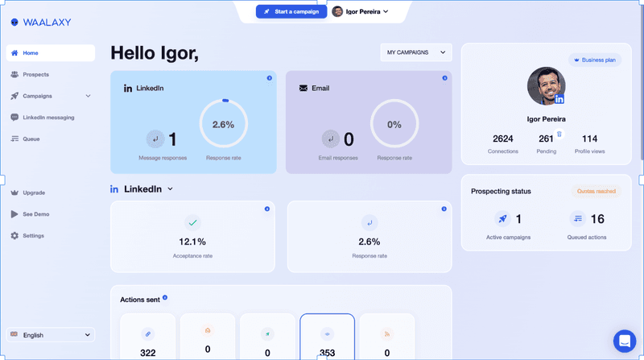This screenshot has width=644, height=360.
Task: Click the info icon on Acceptance rate card
Action: [267, 209]
